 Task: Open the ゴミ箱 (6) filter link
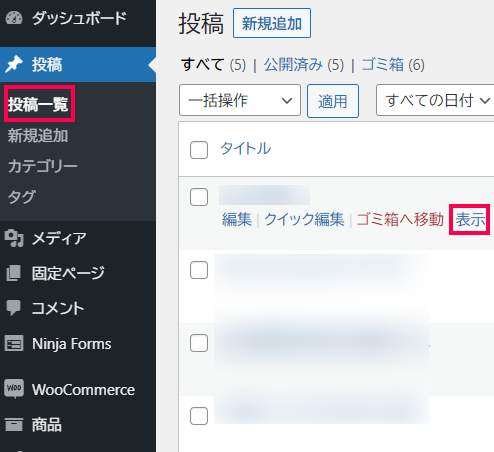pyautogui.click(x=393, y=64)
